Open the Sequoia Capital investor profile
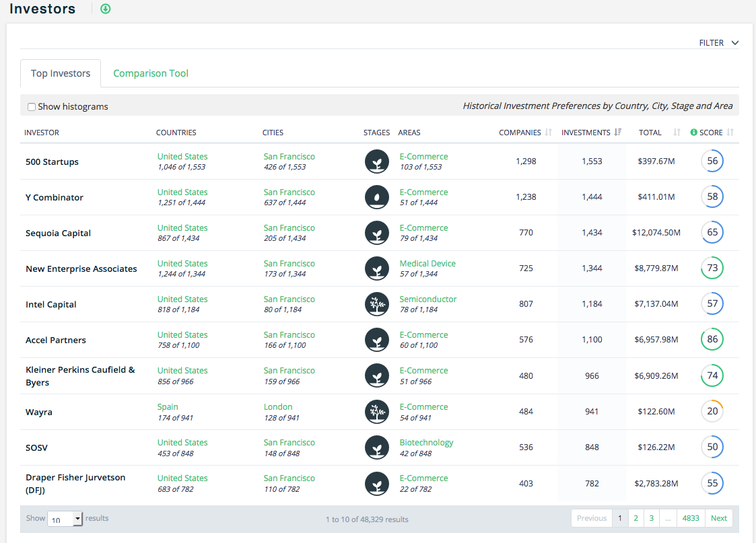Screen dimensions: 756x543 (x=58, y=233)
